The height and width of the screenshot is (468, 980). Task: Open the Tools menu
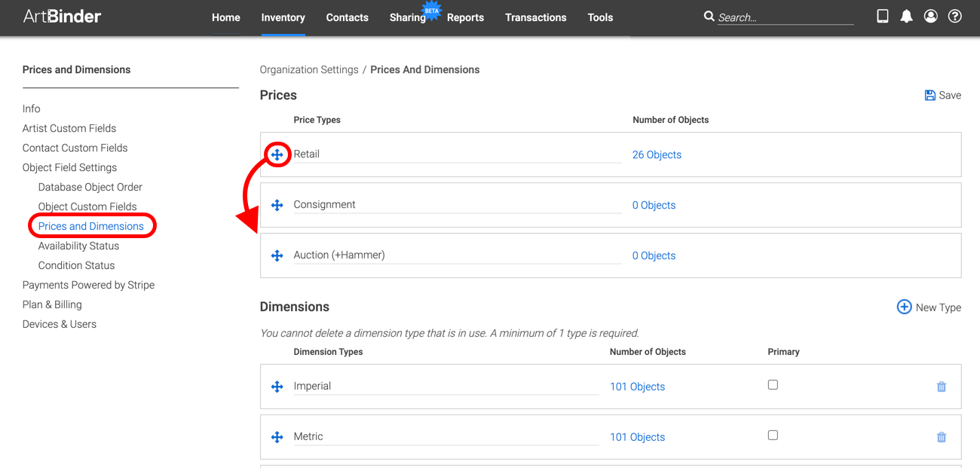tap(600, 17)
